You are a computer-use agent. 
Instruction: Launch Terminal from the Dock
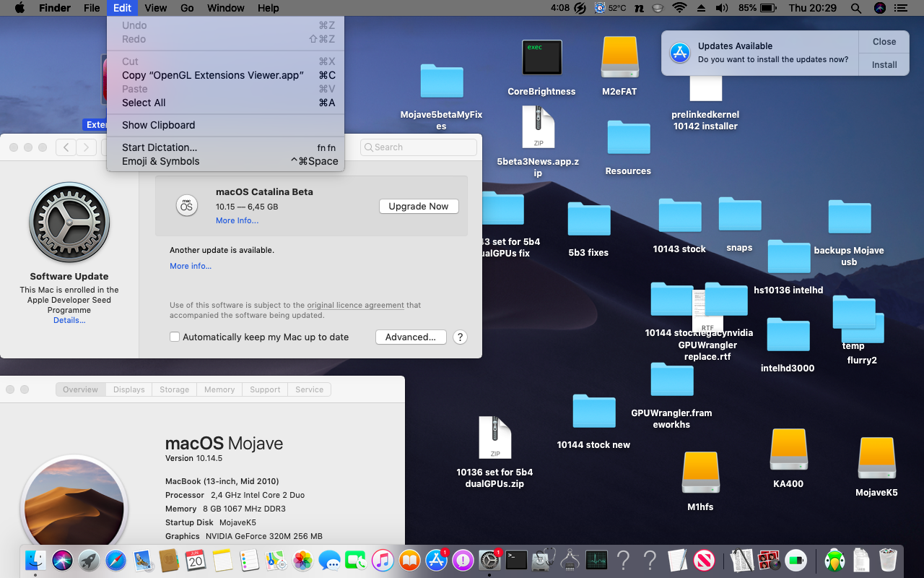[516, 560]
